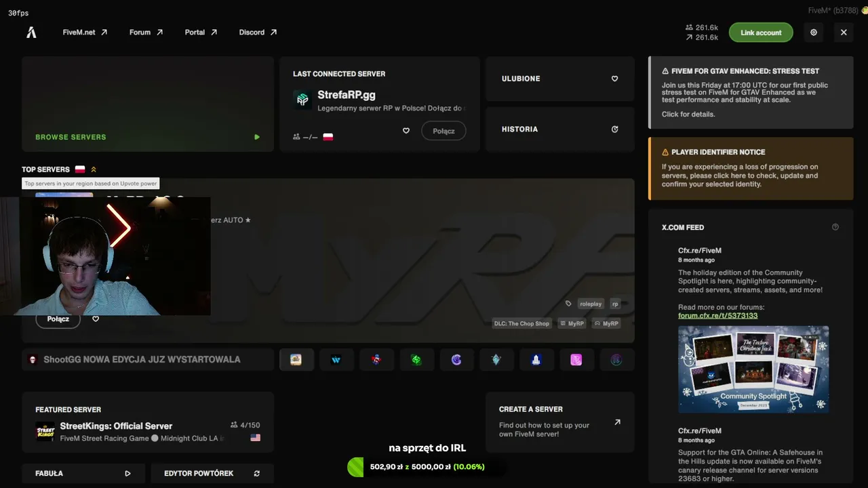Image resolution: width=868 pixels, height=488 pixels.
Task: Click the Polish flag beside Top Servers
Action: point(80,169)
